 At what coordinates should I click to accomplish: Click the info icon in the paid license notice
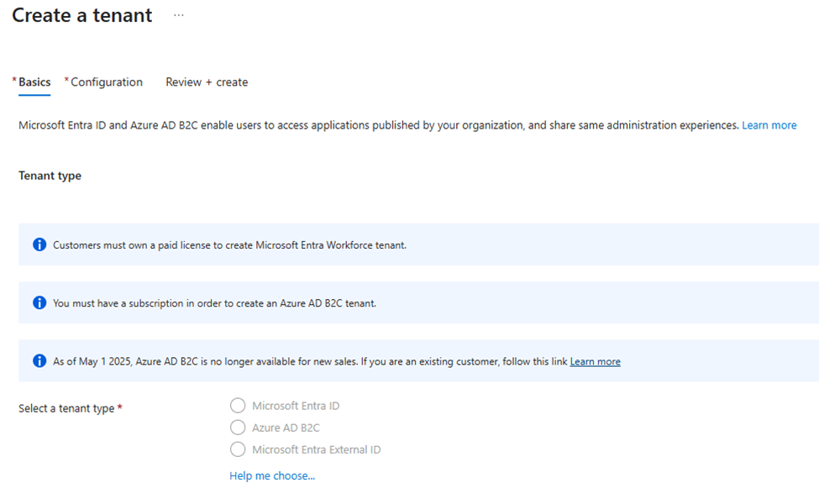click(x=39, y=244)
